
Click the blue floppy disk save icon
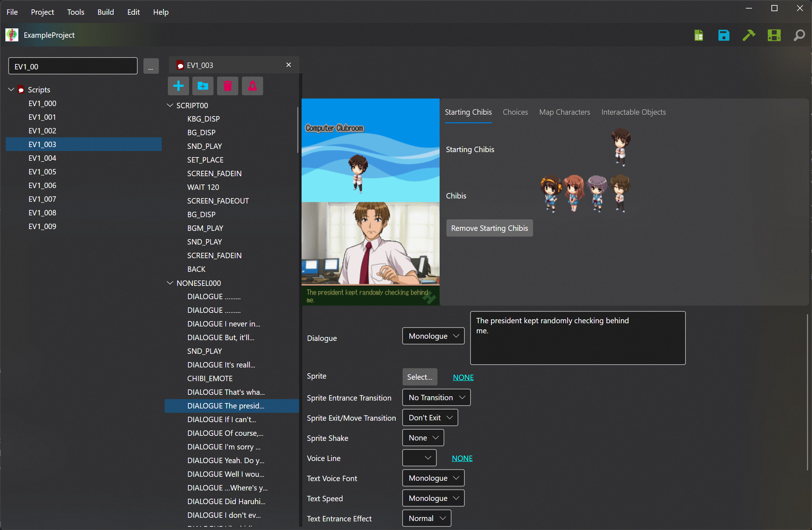(724, 35)
